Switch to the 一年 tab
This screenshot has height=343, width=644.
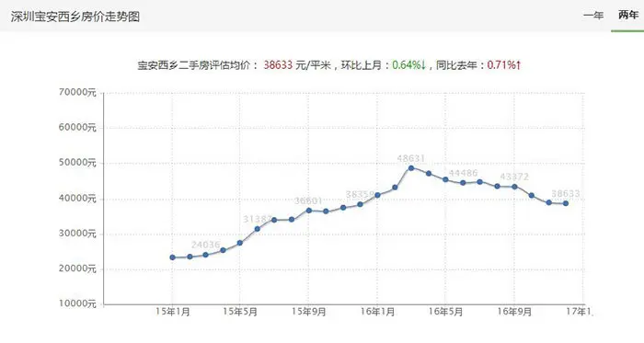click(593, 16)
